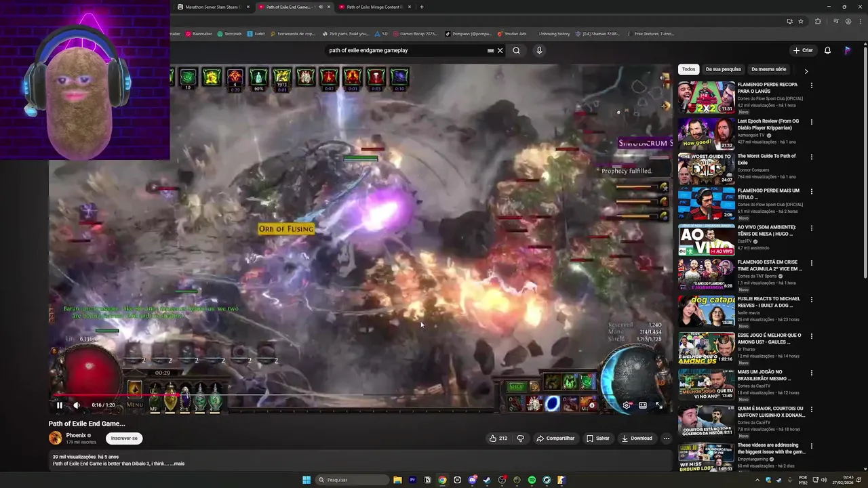Image resolution: width=868 pixels, height=488 pixels.
Task: Open The Worst Guide To Path of Exile
Action: 706,169
